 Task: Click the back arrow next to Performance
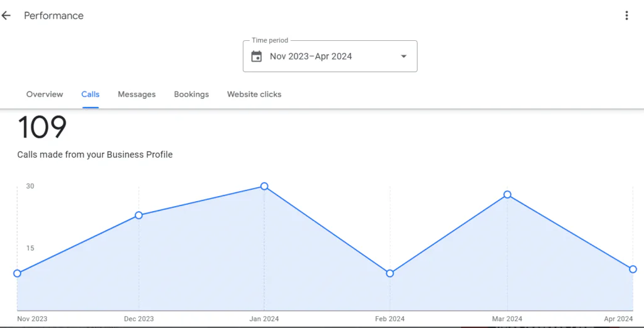tap(6, 16)
